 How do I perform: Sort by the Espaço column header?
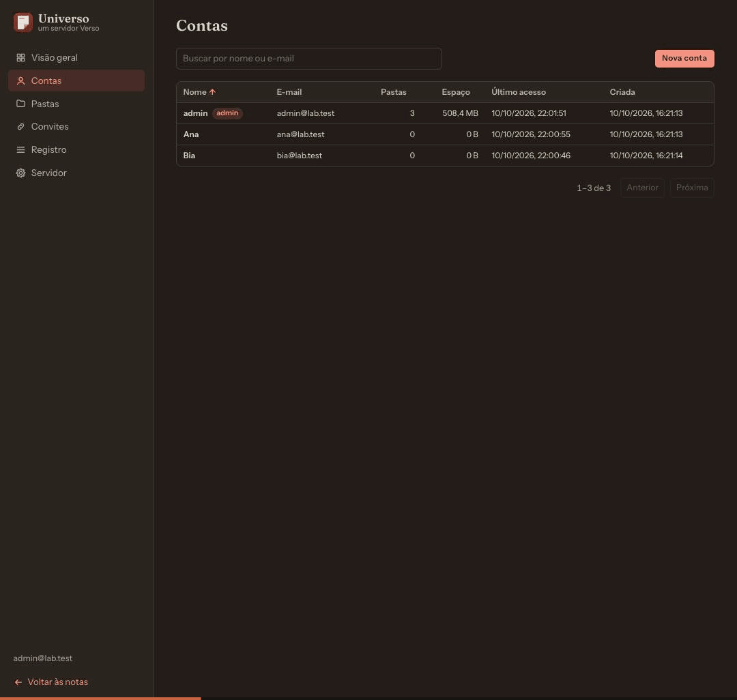[455, 92]
